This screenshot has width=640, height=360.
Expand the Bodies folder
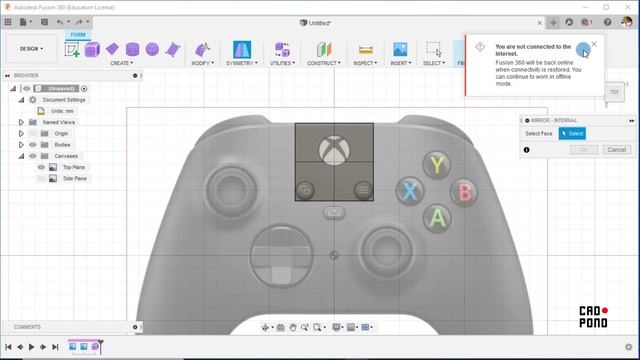(21, 145)
